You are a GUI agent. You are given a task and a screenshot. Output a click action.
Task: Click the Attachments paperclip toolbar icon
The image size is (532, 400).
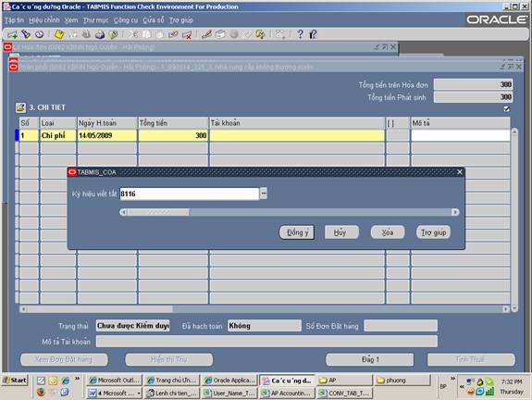click(247, 34)
